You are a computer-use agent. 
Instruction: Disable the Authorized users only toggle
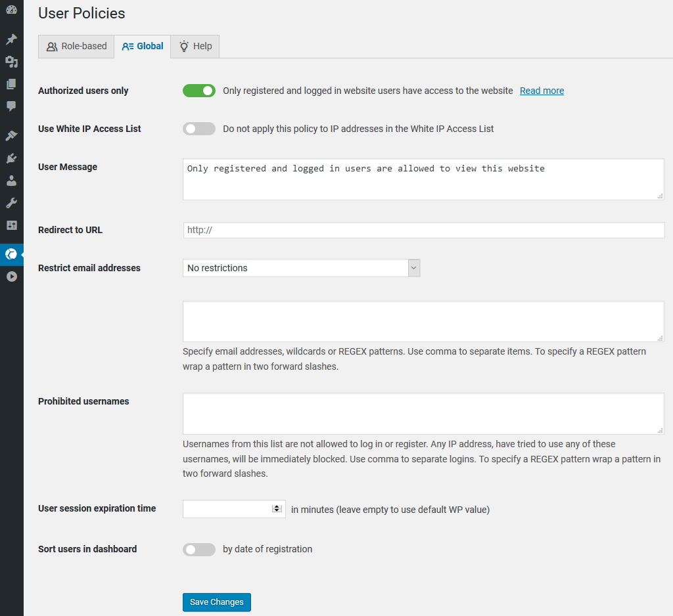click(x=199, y=91)
